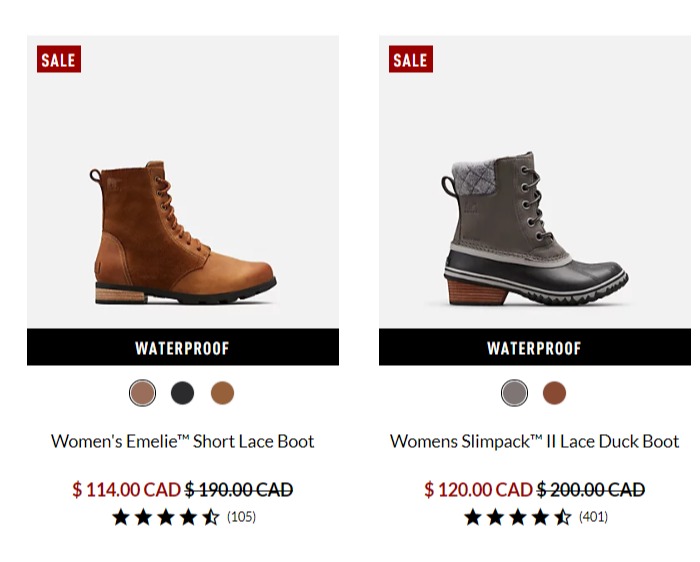Open the brown Emelie Short Lace Boot image
This screenshot has width=700, height=562.
[183, 232]
